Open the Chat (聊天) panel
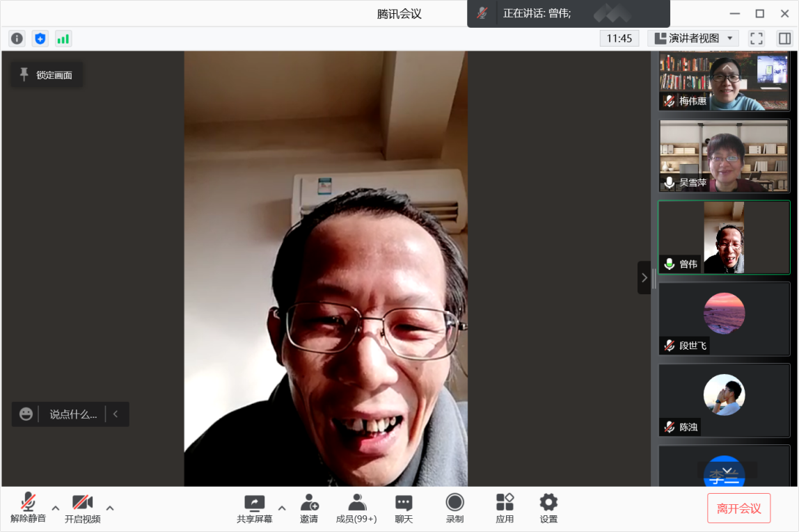Image resolution: width=799 pixels, height=532 pixels. (404, 508)
